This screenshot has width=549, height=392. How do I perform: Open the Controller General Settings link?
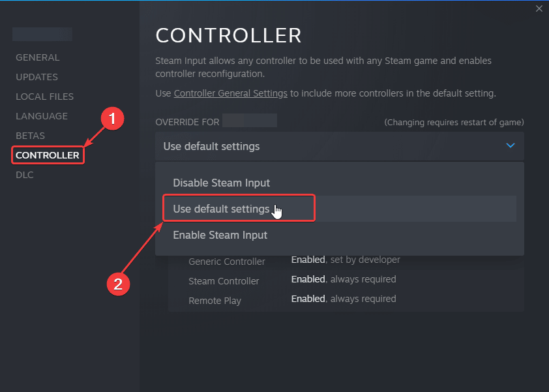pos(230,93)
